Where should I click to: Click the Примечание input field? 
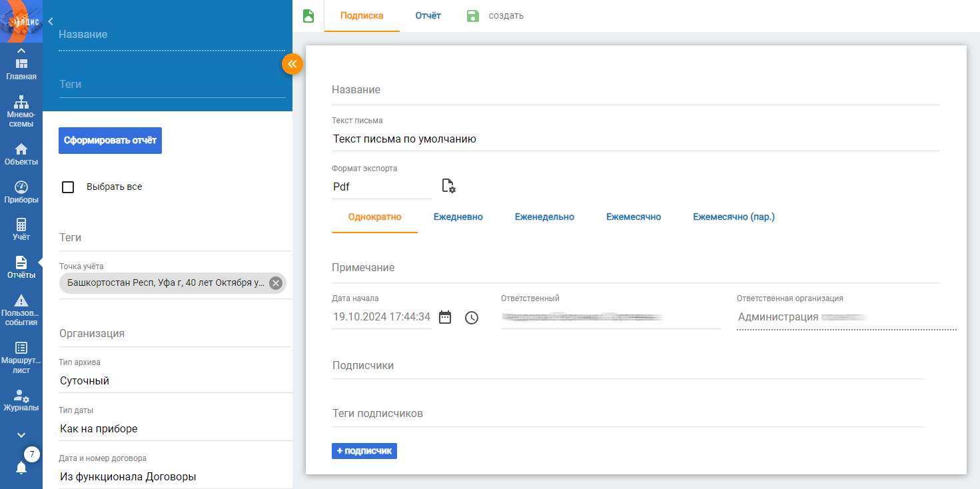636,268
